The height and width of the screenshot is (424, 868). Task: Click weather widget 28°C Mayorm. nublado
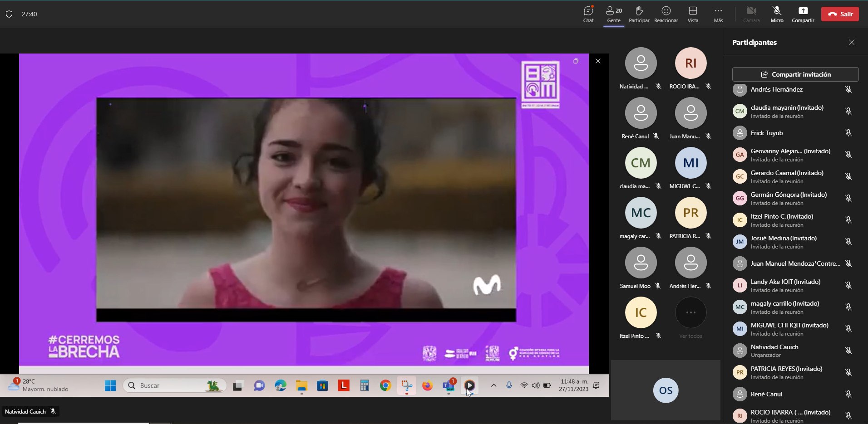(x=39, y=385)
